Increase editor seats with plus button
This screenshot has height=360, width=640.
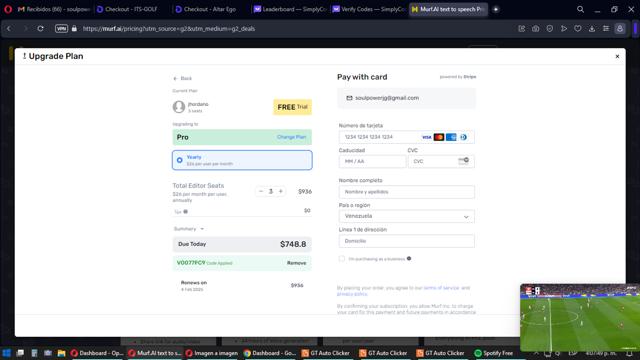tap(281, 191)
